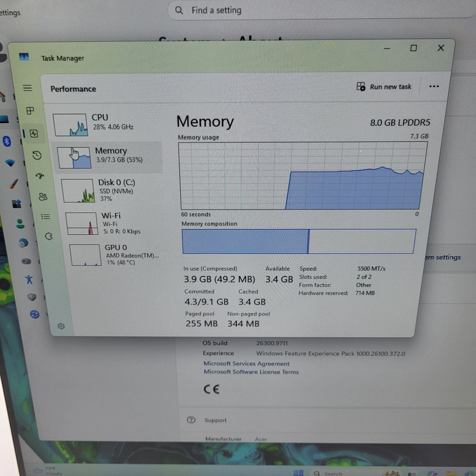Click the "714 MB" hardware reserved value
Image resolution: width=476 pixels, height=476 pixels.
point(365,293)
